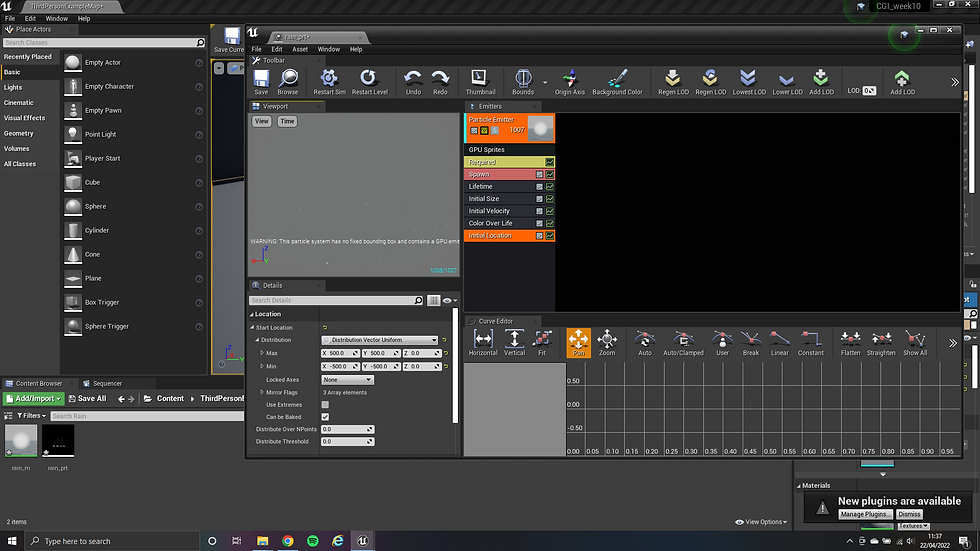The image size is (980, 551).
Task: Capture a Thumbnail for the particle
Action: pyautogui.click(x=480, y=82)
